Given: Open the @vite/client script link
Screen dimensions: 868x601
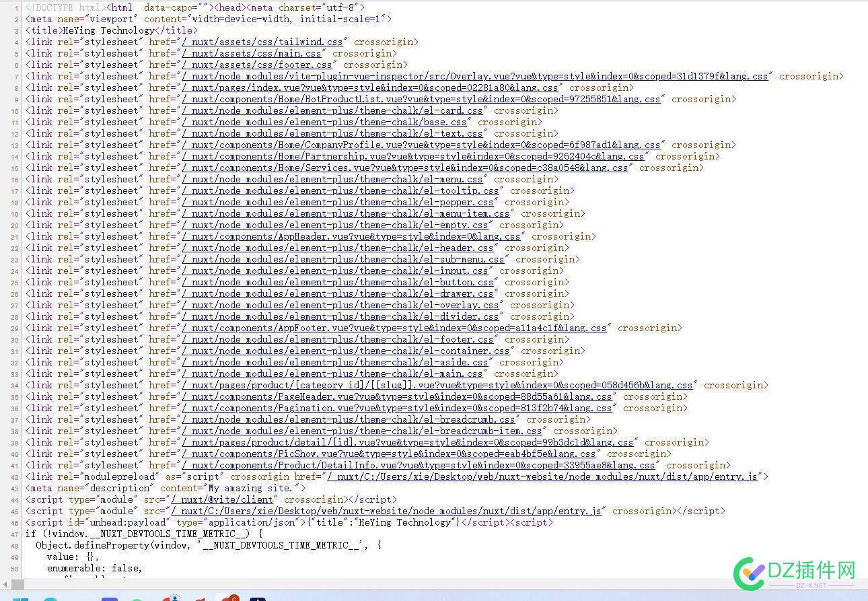Looking at the screenshot, I should pyautogui.click(x=222, y=499).
